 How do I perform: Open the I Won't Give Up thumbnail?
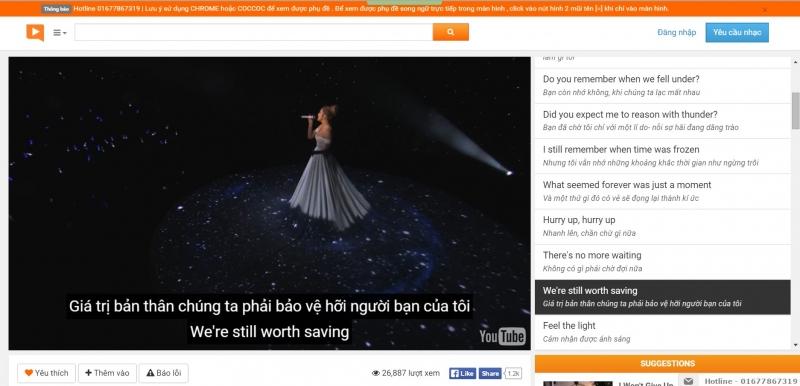(x=578, y=383)
